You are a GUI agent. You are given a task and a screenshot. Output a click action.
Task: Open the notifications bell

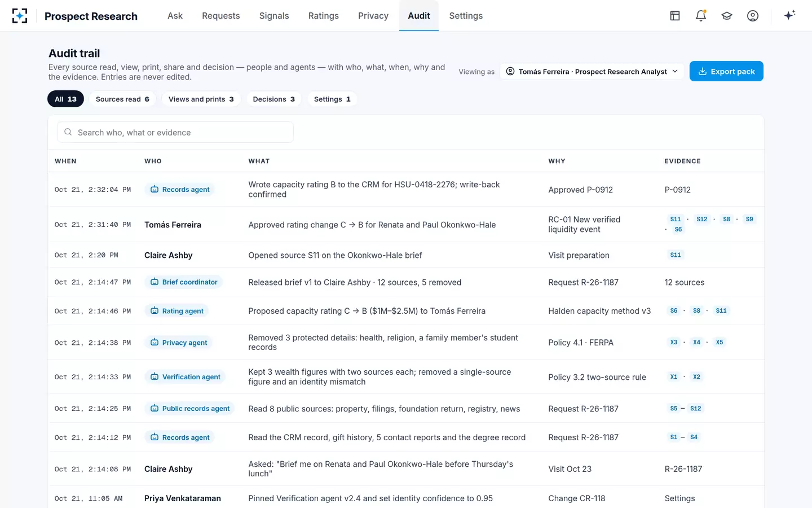coord(701,16)
